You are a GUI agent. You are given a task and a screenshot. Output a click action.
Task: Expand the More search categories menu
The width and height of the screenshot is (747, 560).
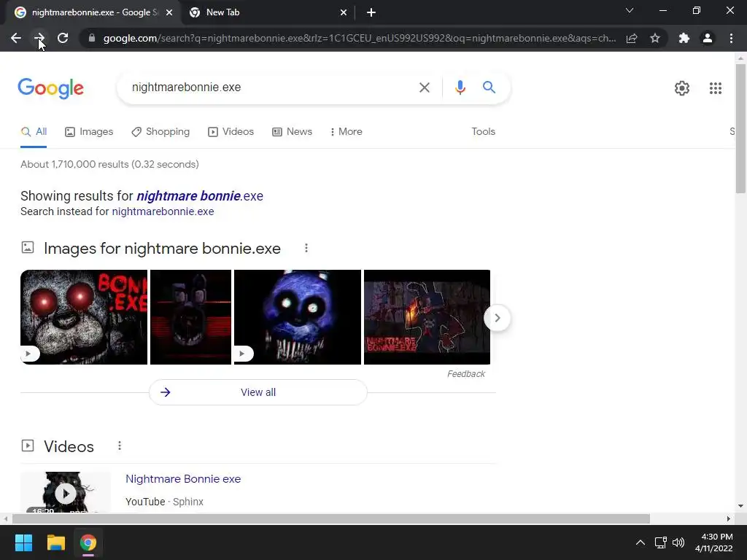[347, 132]
